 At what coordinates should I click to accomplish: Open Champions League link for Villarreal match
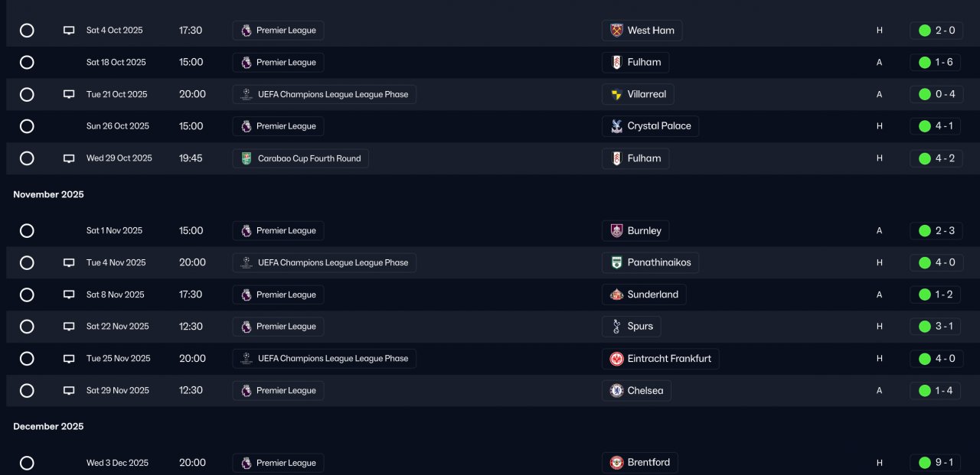point(325,95)
